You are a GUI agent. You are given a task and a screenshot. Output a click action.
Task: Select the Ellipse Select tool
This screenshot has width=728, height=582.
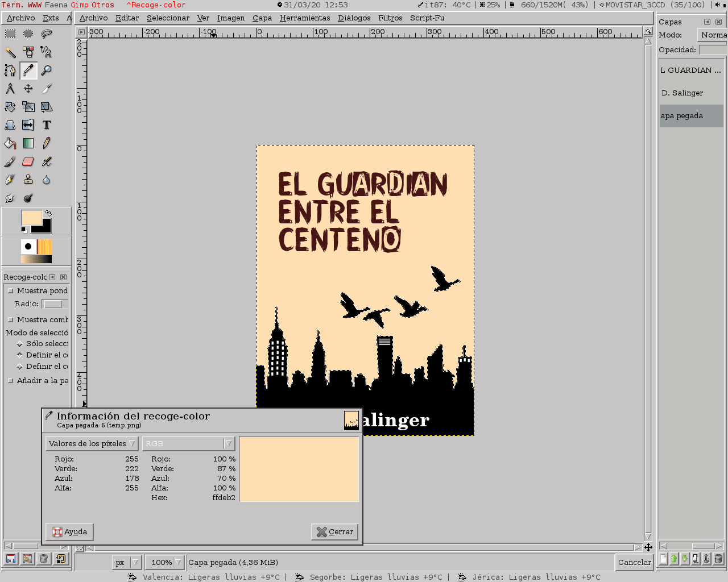click(28, 34)
